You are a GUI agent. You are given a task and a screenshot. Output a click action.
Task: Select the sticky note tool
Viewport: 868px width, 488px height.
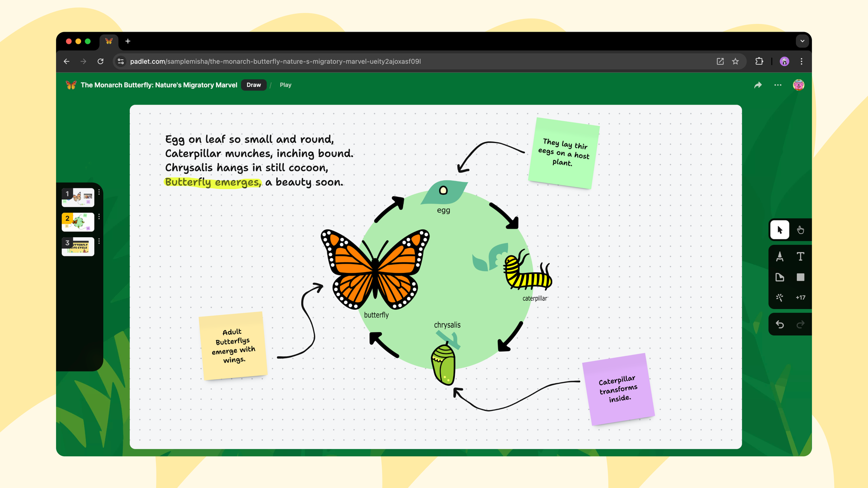pyautogui.click(x=780, y=276)
